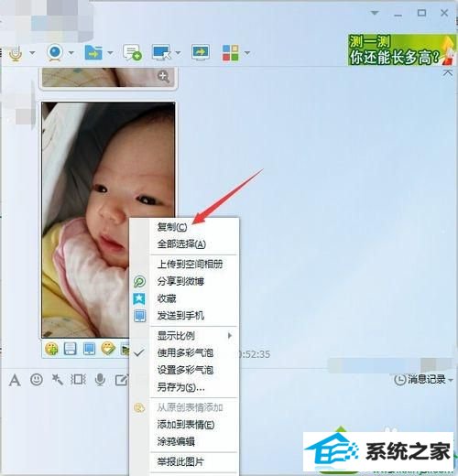The width and height of the screenshot is (458, 476).
Task: Open 消息记录 message history
Action: tap(420, 380)
